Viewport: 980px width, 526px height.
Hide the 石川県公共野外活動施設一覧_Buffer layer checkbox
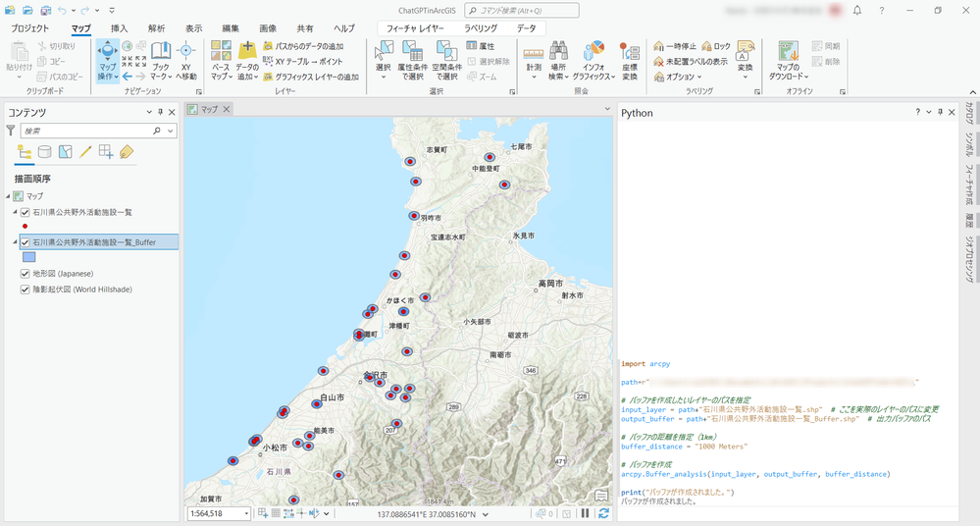26,241
